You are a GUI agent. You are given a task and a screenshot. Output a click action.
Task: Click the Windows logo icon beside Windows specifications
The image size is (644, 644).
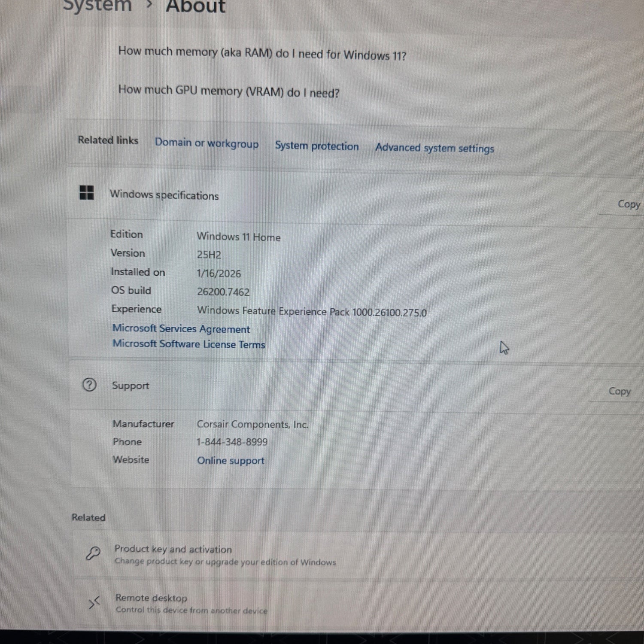pyautogui.click(x=87, y=192)
